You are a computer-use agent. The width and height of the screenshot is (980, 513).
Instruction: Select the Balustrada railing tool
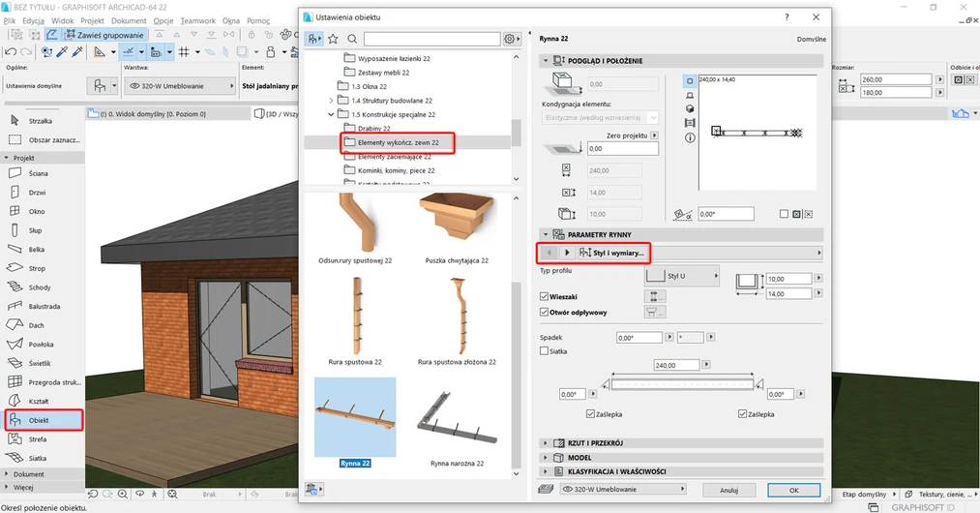click(x=43, y=307)
